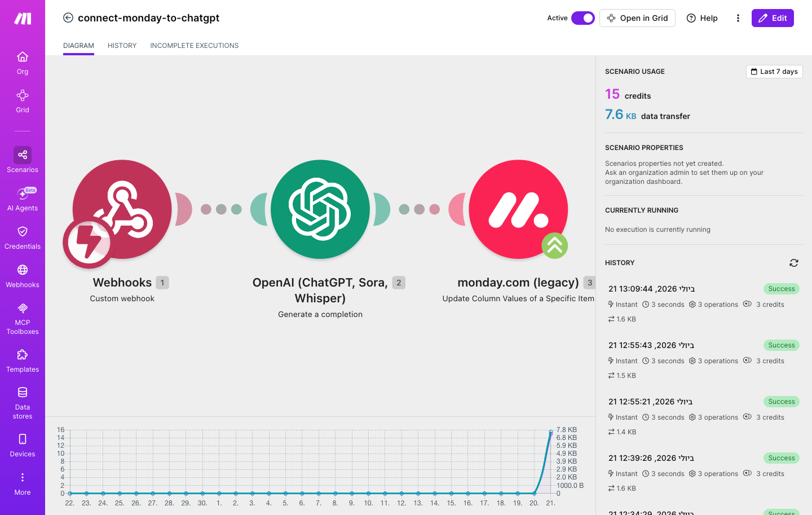Image resolution: width=812 pixels, height=515 pixels.
Task: Open the 13:09:44 execution history entry
Action: (704, 303)
